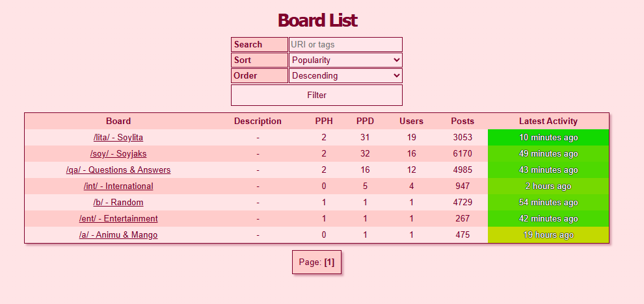
Task: Click the Users column header
Action: (x=411, y=121)
